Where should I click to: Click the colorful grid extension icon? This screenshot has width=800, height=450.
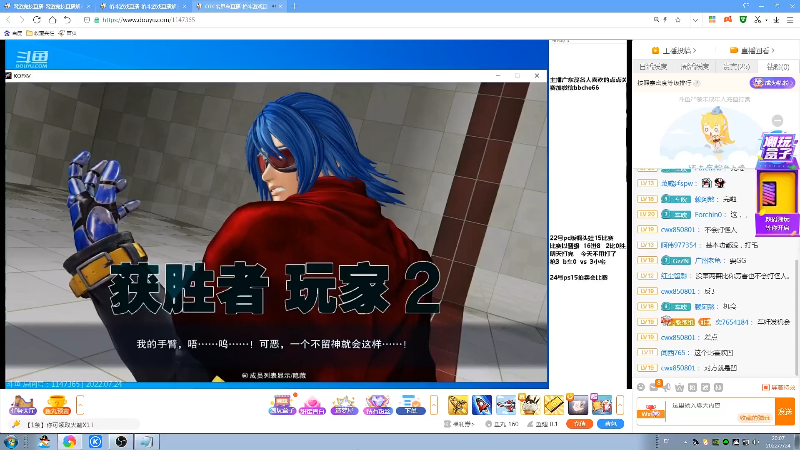click(x=712, y=19)
